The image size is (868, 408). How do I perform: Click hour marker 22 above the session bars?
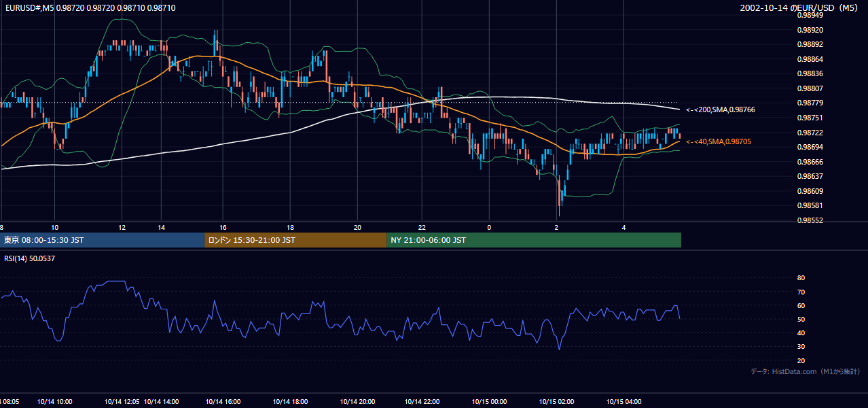click(x=422, y=227)
